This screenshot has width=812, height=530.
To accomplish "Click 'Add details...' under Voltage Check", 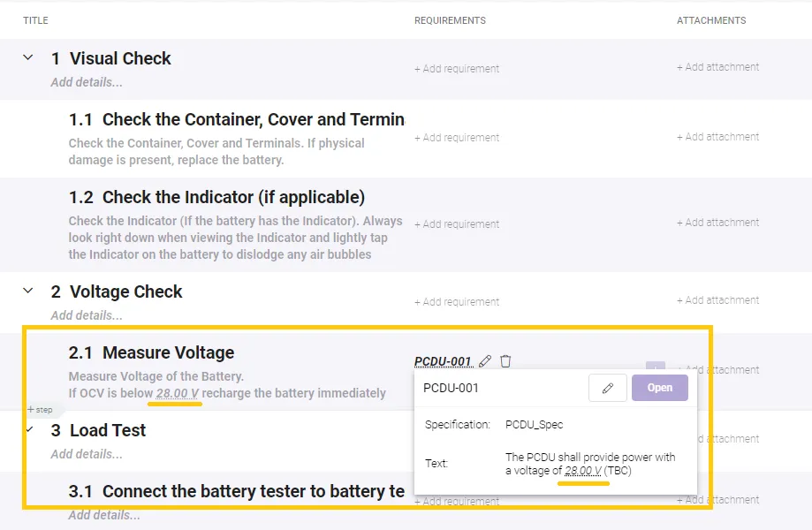I will coord(87,315).
